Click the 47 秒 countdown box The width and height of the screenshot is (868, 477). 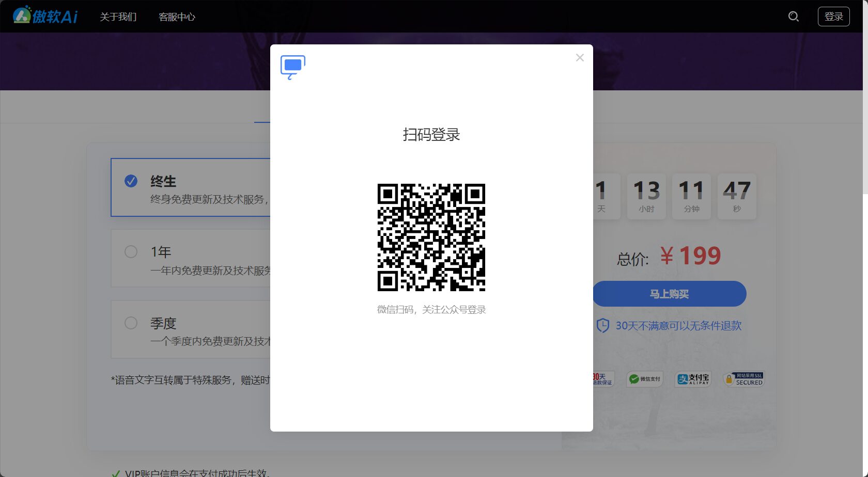[737, 197]
